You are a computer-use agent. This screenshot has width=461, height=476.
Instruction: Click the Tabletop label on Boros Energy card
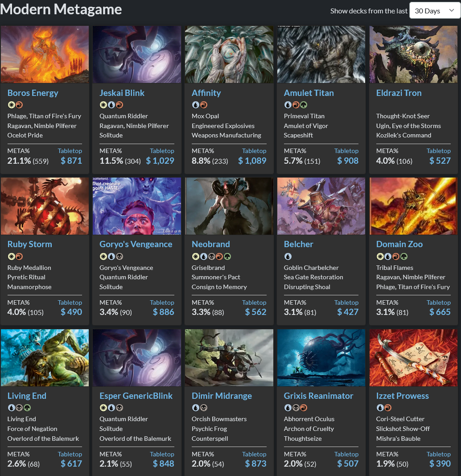tap(70, 151)
